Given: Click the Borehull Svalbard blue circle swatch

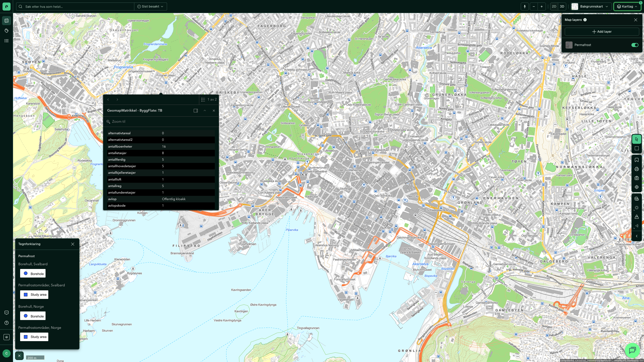Looking at the screenshot, I should point(26,274).
